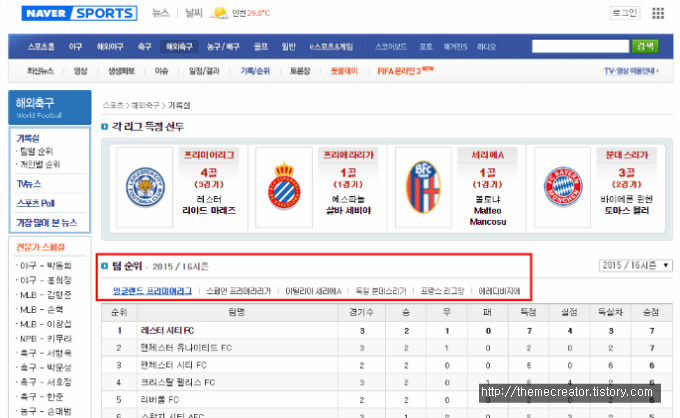
Task: Select 잉글랜드 프리미어리그 league tab
Action: (x=152, y=291)
